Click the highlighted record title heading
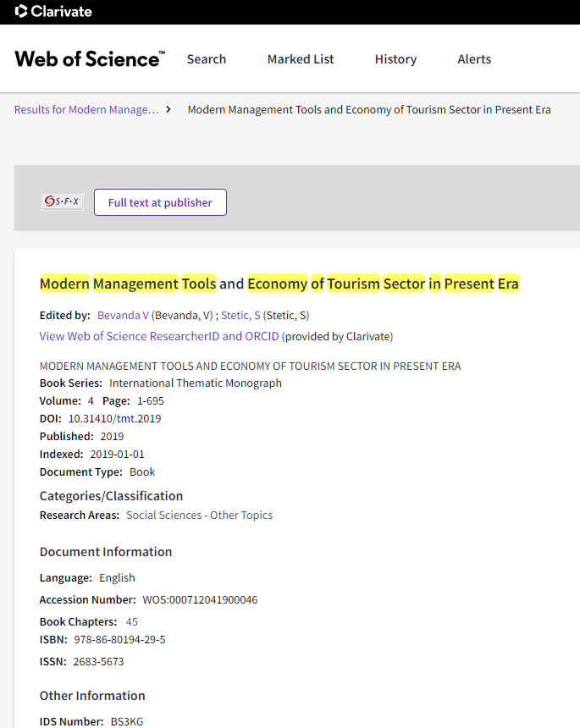This screenshot has height=728, width=580. coord(279,284)
